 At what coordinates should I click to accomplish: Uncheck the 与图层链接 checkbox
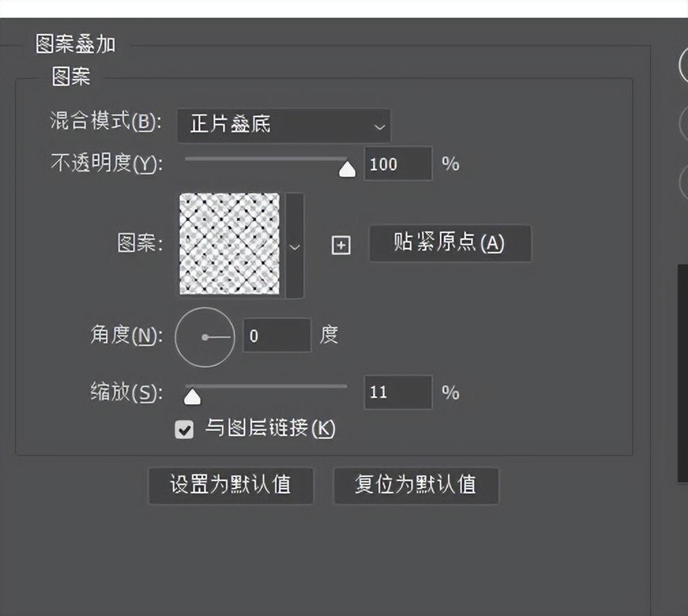click(x=184, y=429)
